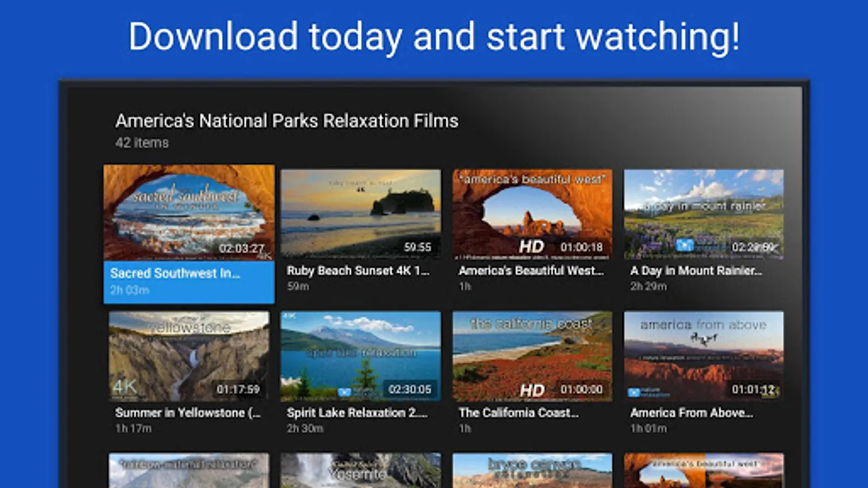Open the Ruby Beach Sunset thumbnail

(x=361, y=214)
